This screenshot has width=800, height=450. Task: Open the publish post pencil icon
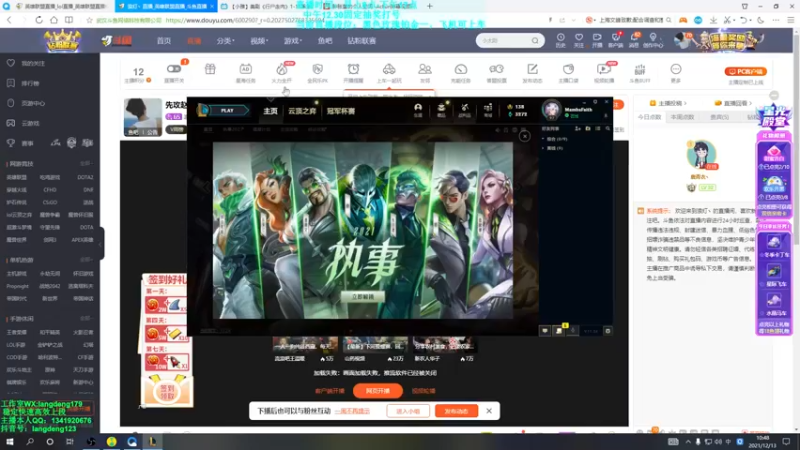tap(532, 69)
